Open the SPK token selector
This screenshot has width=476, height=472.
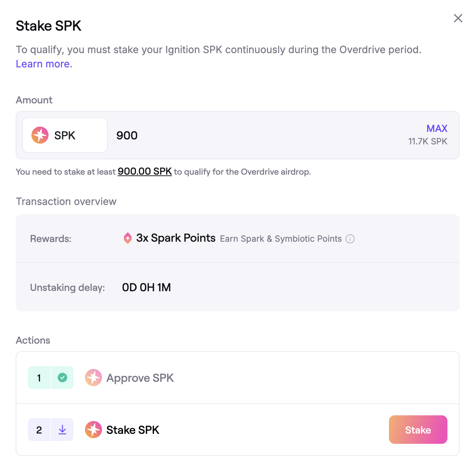(x=65, y=135)
